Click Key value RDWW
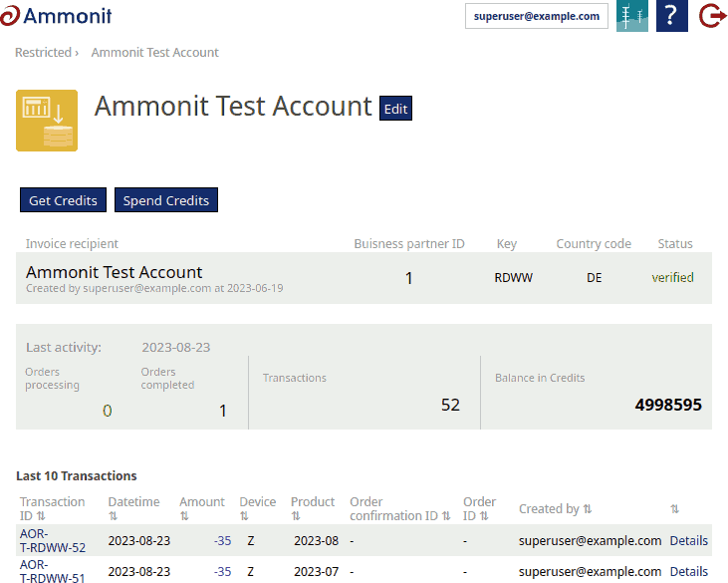 (x=514, y=278)
